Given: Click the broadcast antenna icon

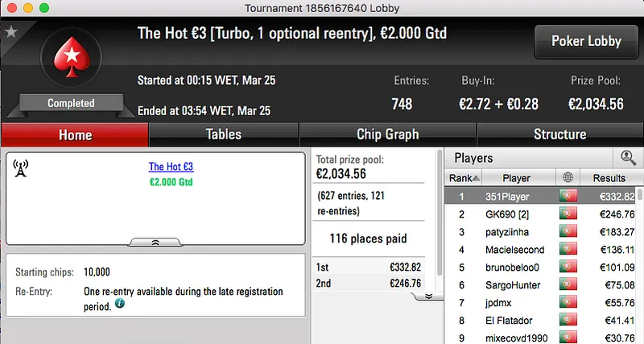Looking at the screenshot, I should pos(22,168).
